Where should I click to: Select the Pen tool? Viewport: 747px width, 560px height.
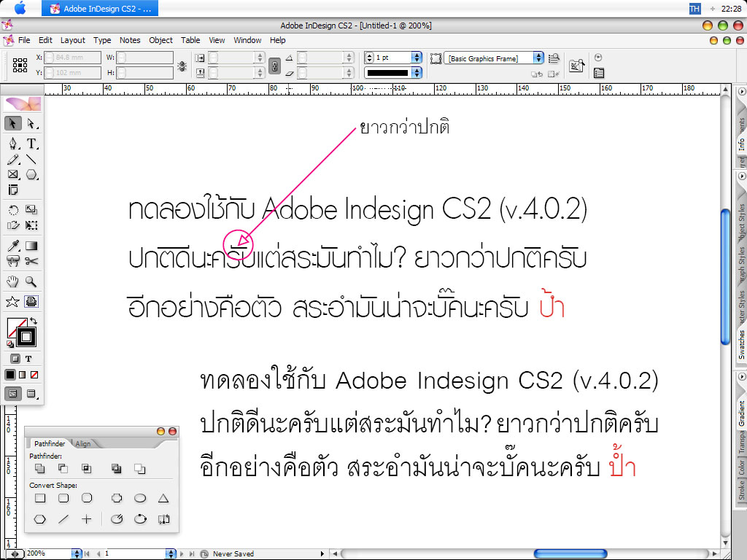(13, 144)
